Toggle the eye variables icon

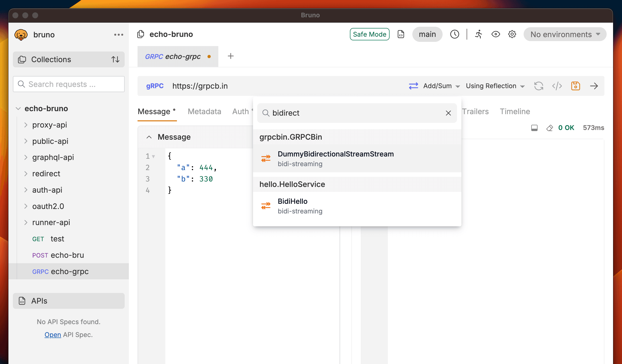(x=495, y=34)
